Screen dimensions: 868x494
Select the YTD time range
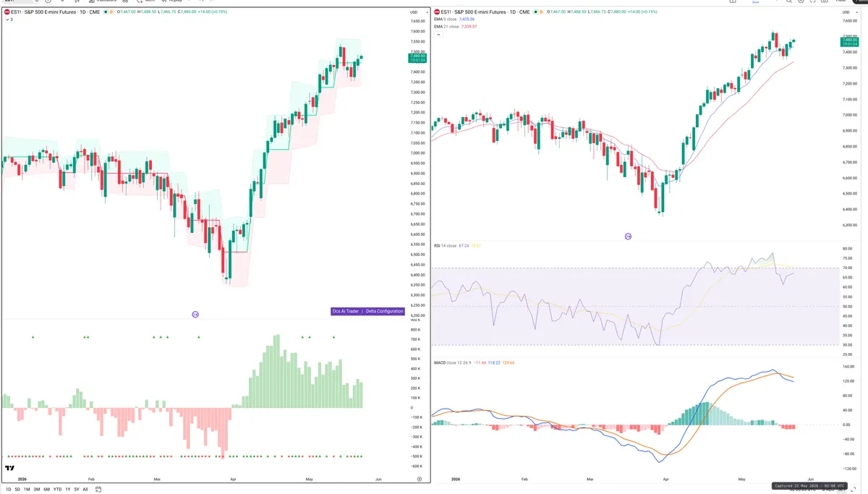(57, 490)
